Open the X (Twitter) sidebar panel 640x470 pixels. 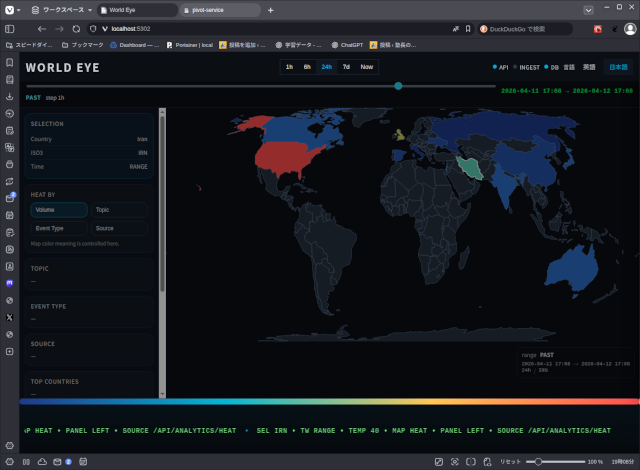(x=10, y=317)
